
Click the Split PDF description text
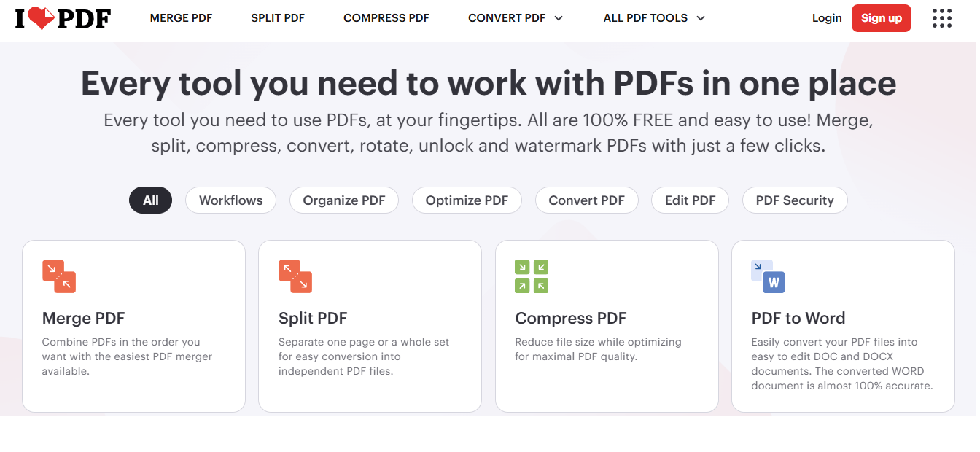click(x=364, y=356)
